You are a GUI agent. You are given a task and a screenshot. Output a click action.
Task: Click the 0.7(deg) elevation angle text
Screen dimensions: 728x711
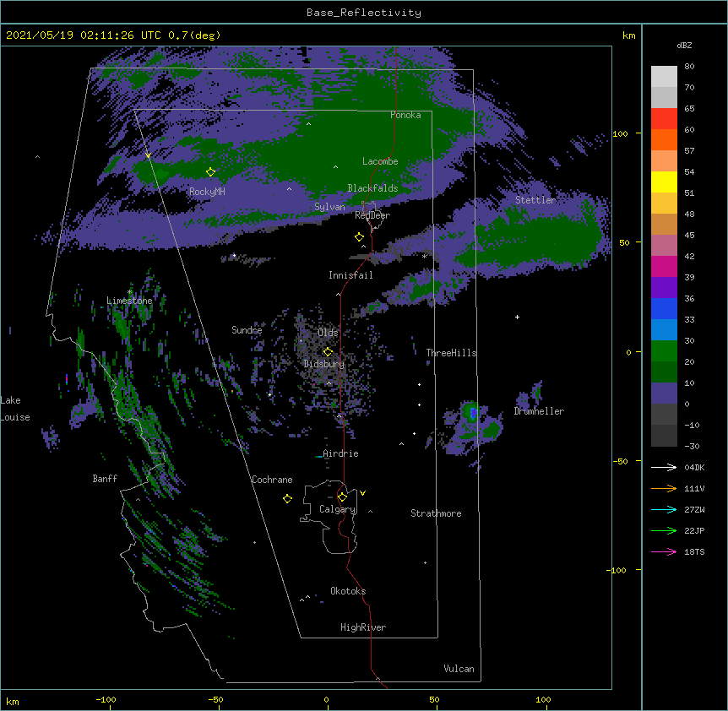click(x=194, y=35)
